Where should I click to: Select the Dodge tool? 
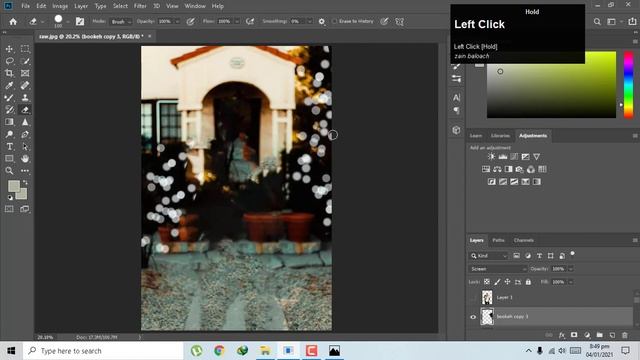click(x=9, y=134)
